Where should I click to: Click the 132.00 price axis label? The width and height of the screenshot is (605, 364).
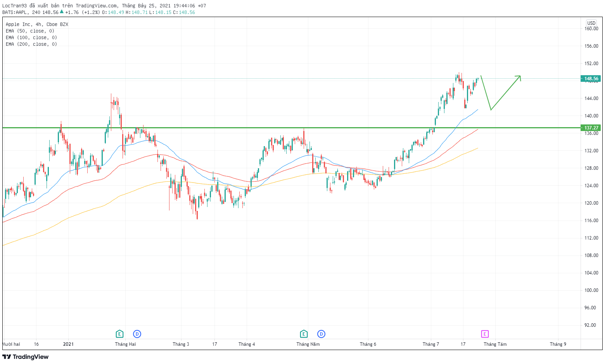[591, 151]
